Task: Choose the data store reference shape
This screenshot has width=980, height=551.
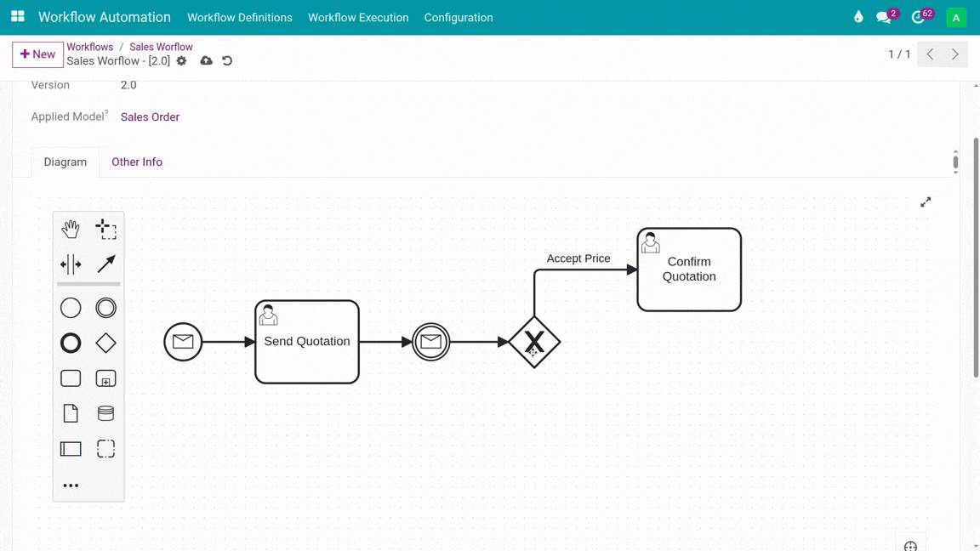Action: (105, 413)
